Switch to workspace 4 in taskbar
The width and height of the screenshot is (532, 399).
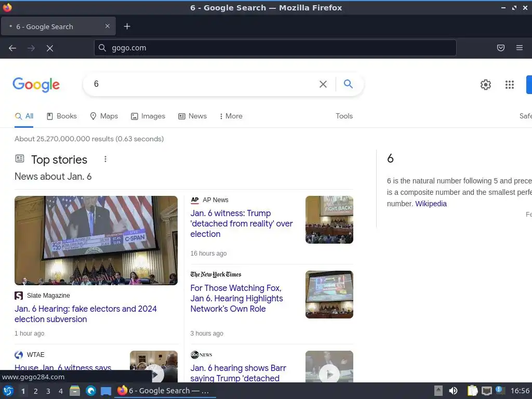pyautogui.click(x=61, y=391)
